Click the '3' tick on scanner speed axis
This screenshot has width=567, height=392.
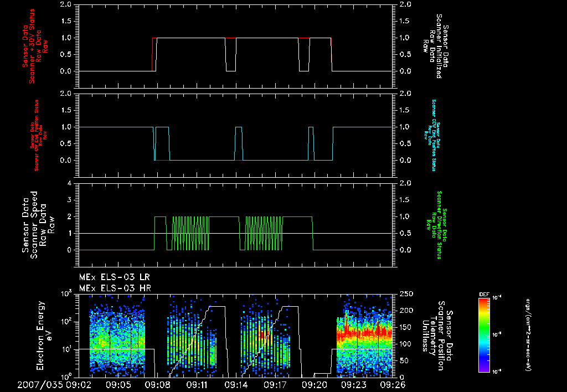(x=69, y=200)
